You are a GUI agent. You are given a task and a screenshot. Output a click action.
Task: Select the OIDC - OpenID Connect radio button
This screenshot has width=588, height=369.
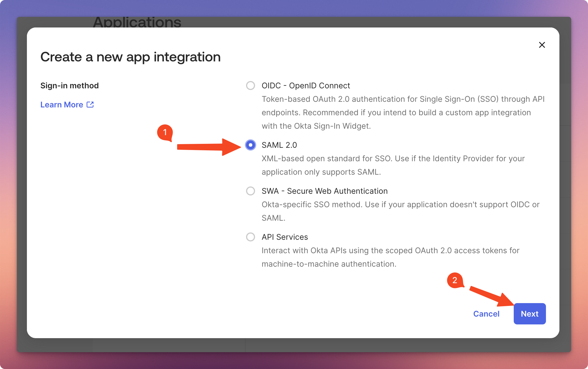[x=250, y=86]
